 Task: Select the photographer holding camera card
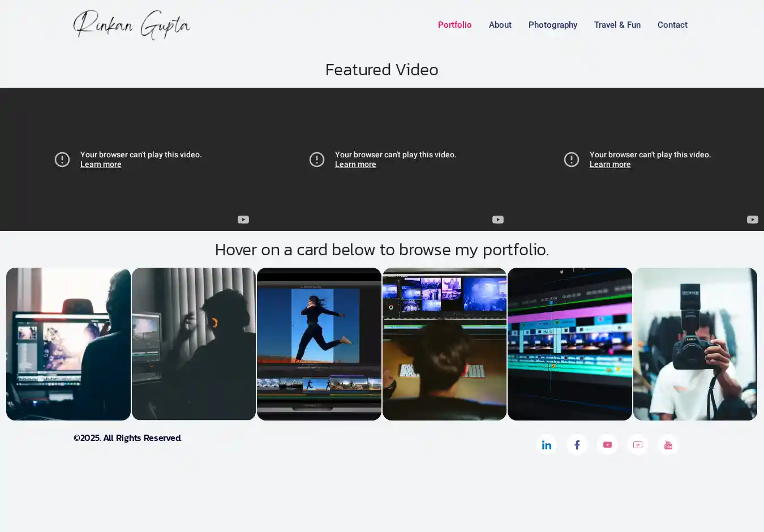click(695, 344)
